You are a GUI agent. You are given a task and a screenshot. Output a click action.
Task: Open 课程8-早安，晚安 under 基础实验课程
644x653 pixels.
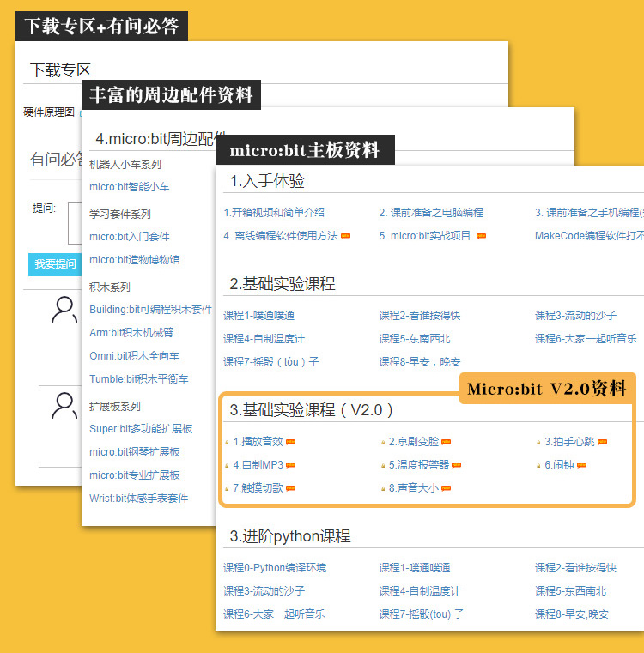tap(420, 361)
